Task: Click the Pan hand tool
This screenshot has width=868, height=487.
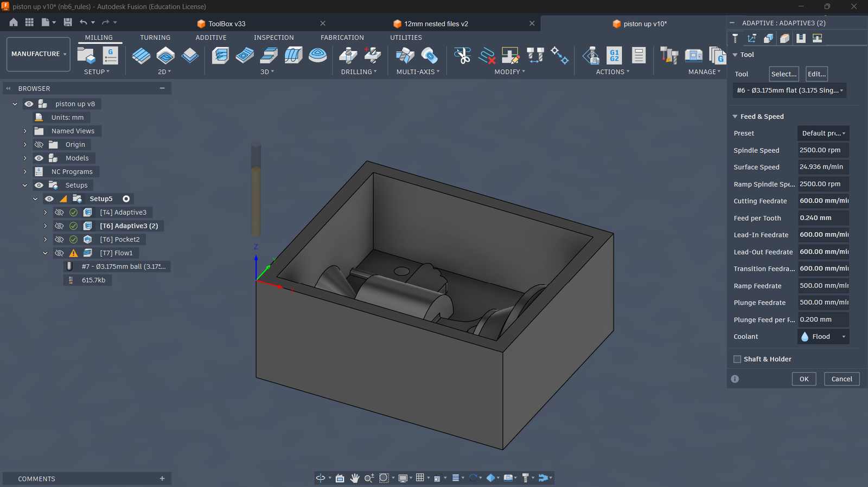Action: pos(355,478)
